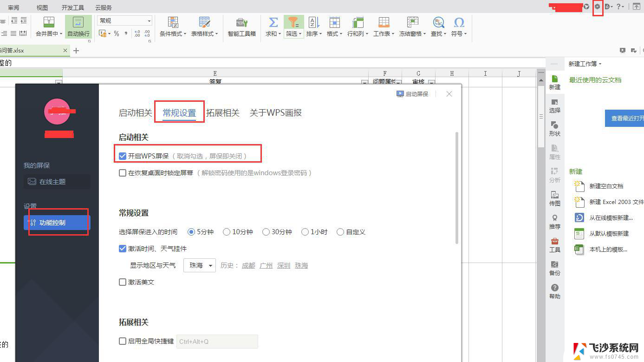
Task: Open the 云服务 ribbon tab
Action: pos(104,7)
